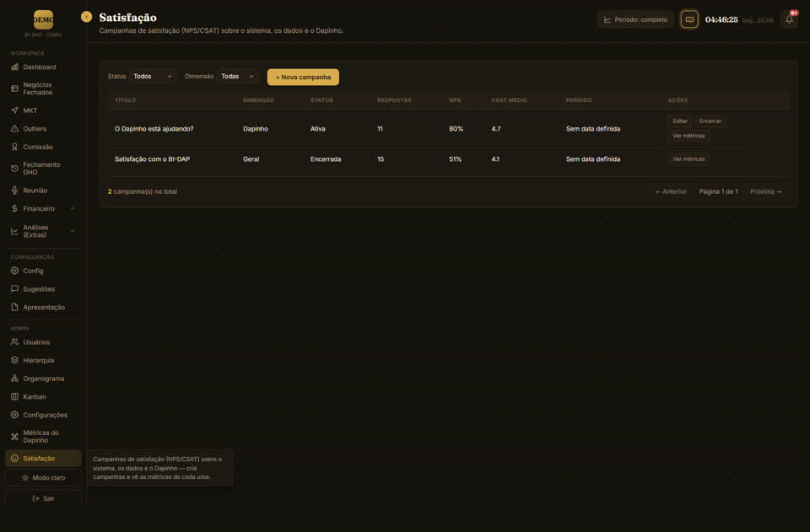Open the Status filter dropdown

(153, 77)
